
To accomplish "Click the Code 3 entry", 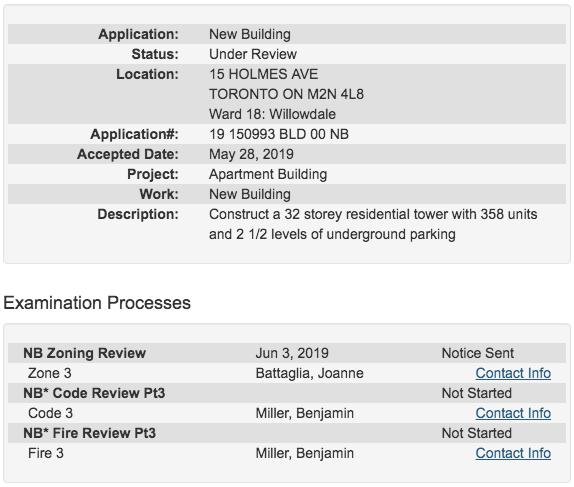I will pyautogui.click(x=51, y=413).
